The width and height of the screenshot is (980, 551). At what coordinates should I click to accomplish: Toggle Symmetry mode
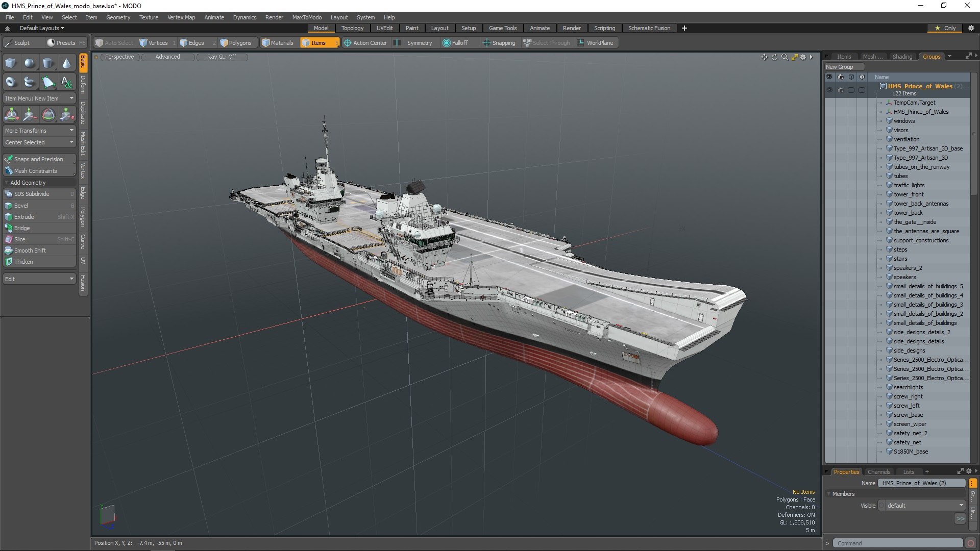(x=413, y=43)
